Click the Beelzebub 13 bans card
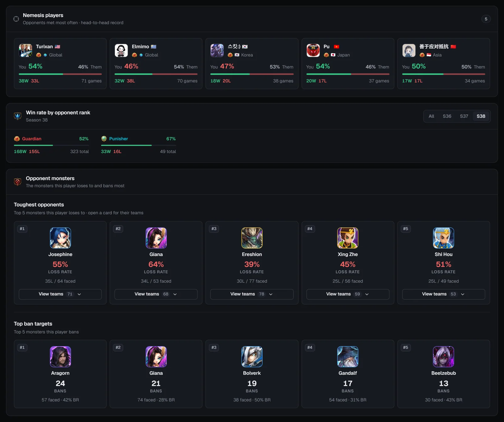The width and height of the screenshot is (504, 422). click(444, 374)
